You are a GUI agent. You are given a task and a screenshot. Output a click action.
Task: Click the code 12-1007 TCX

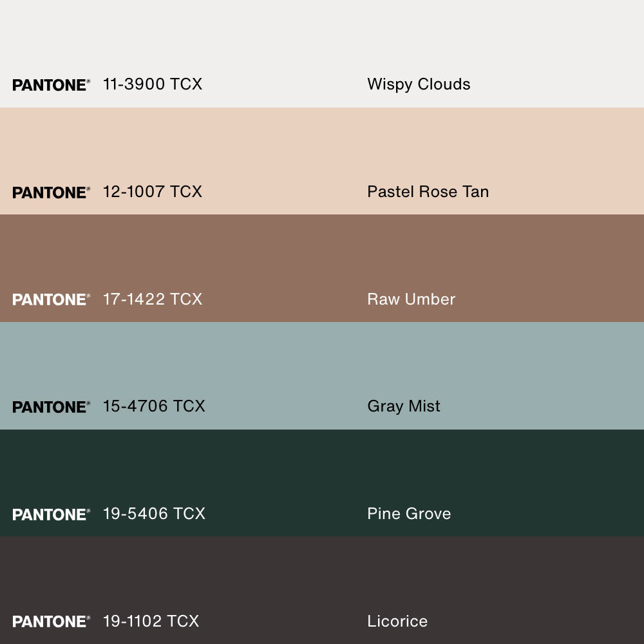tap(153, 192)
